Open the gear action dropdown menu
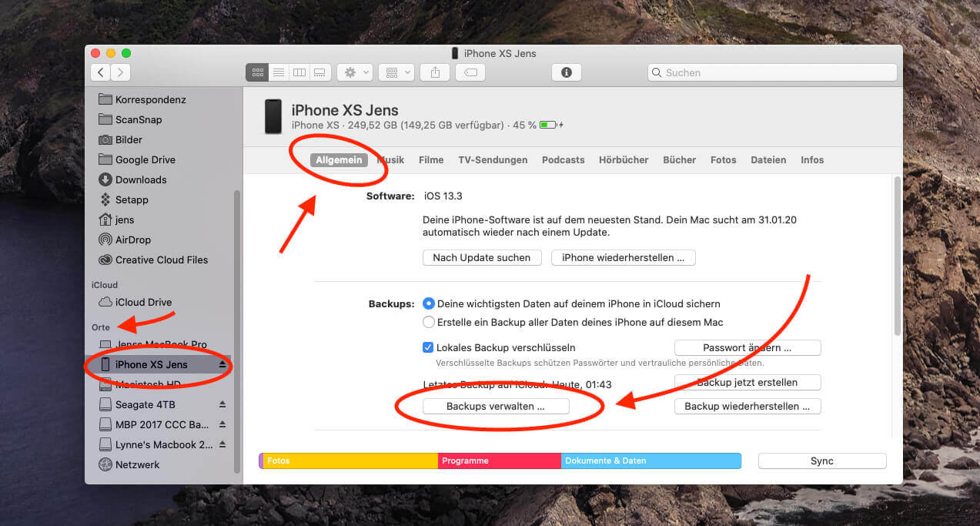This screenshot has height=526, width=980. point(356,72)
